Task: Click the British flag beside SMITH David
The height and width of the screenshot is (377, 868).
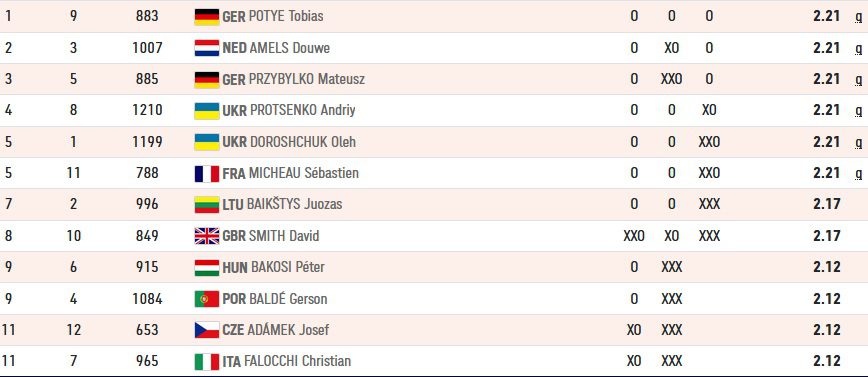Action: pos(206,236)
